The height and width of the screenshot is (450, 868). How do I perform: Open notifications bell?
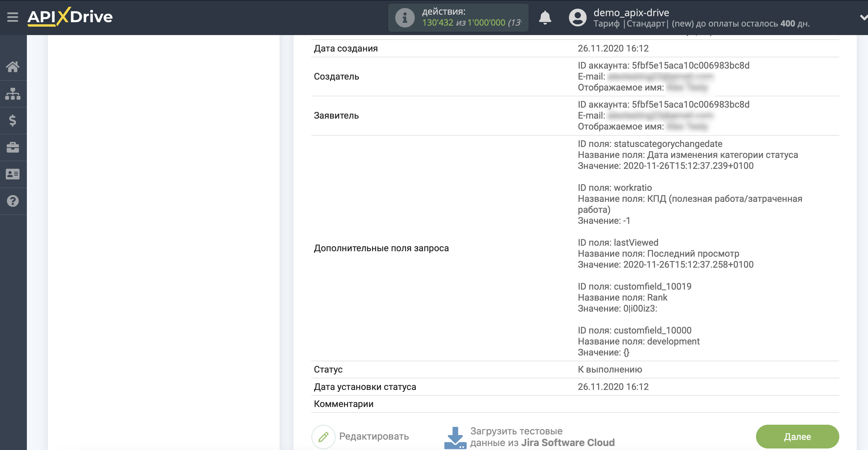point(545,17)
